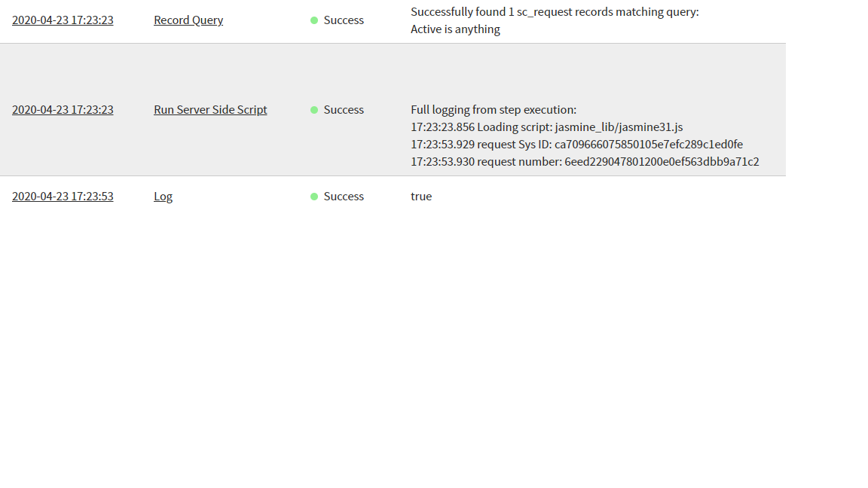Click the Record Query row's 17:23:23 timestamp
Viewport: 868px width, 488px height.
(x=63, y=20)
